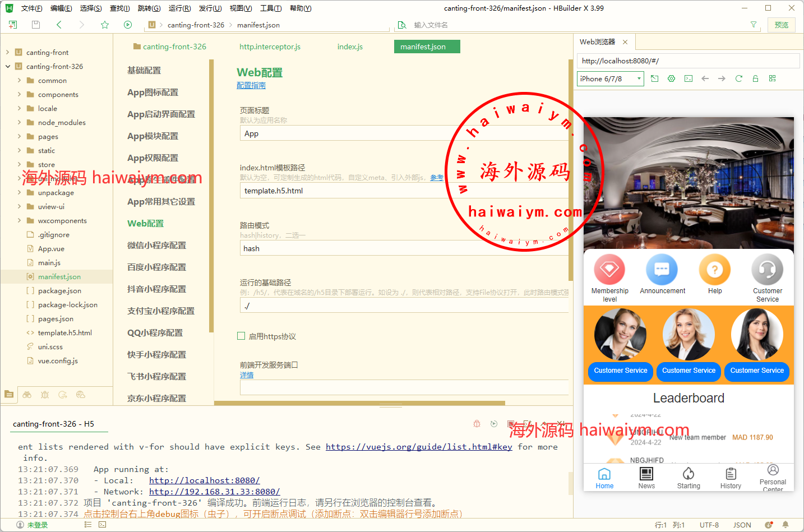This screenshot has height=532, width=804.
Task: Click the 配置指南 link
Action: (x=251, y=85)
